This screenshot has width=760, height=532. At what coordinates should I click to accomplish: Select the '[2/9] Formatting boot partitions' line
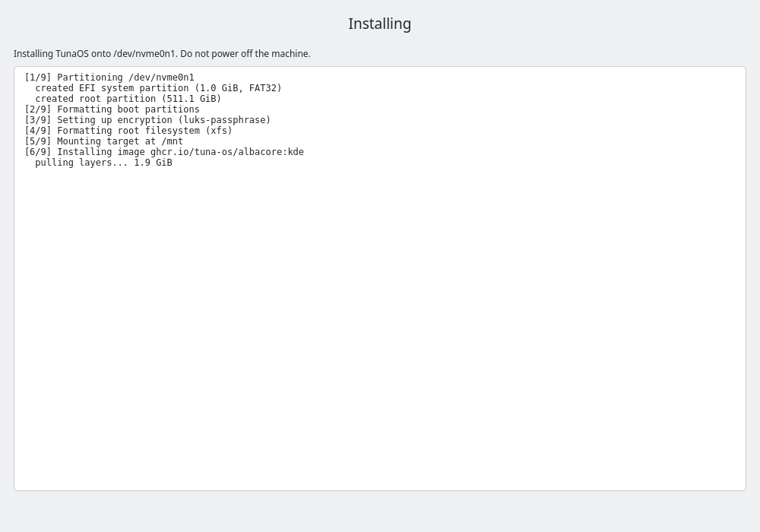pos(112,109)
